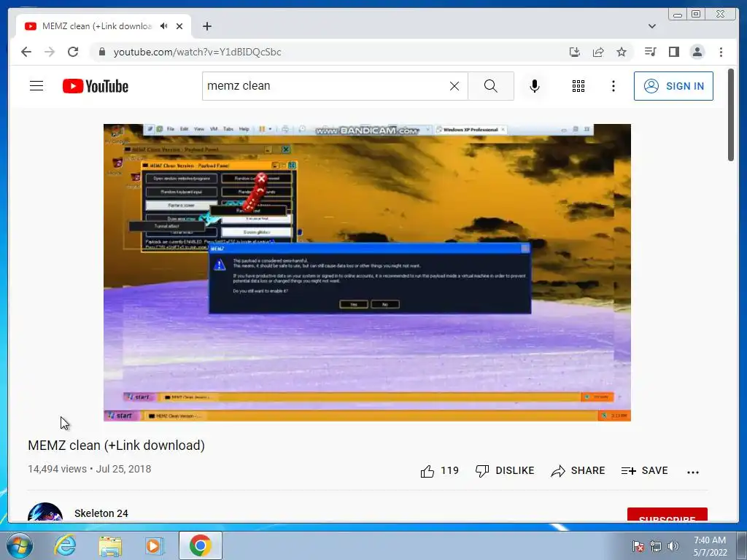
Task: Click the SHARE button
Action: click(x=578, y=470)
